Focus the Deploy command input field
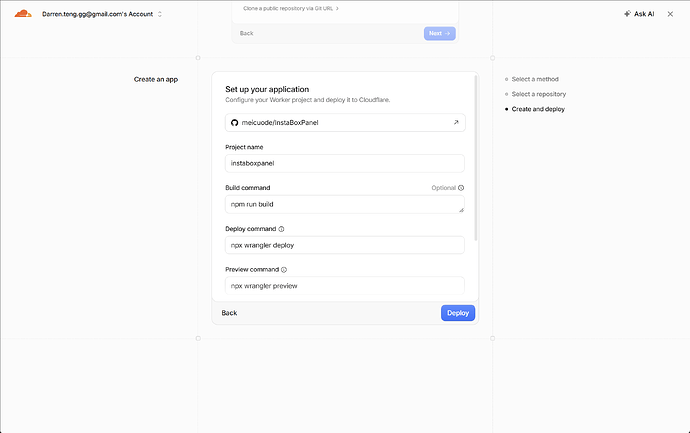The width and height of the screenshot is (690, 433). 345,245
